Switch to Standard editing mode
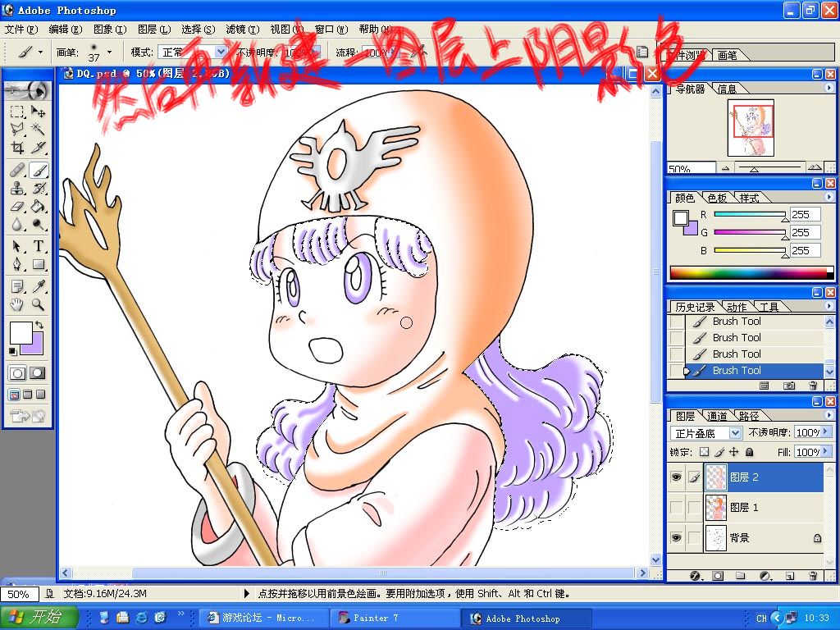Image resolution: width=840 pixels, height=630 pixels. (x=17, y=373)
